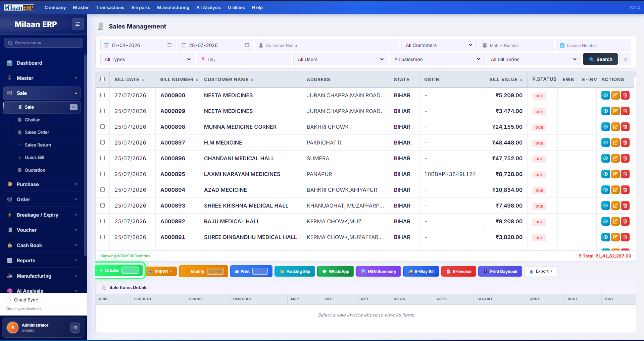644x341 pixels.
Task: Edit invoice A000899 using the pencil icon
Action: tap(615, 111)
